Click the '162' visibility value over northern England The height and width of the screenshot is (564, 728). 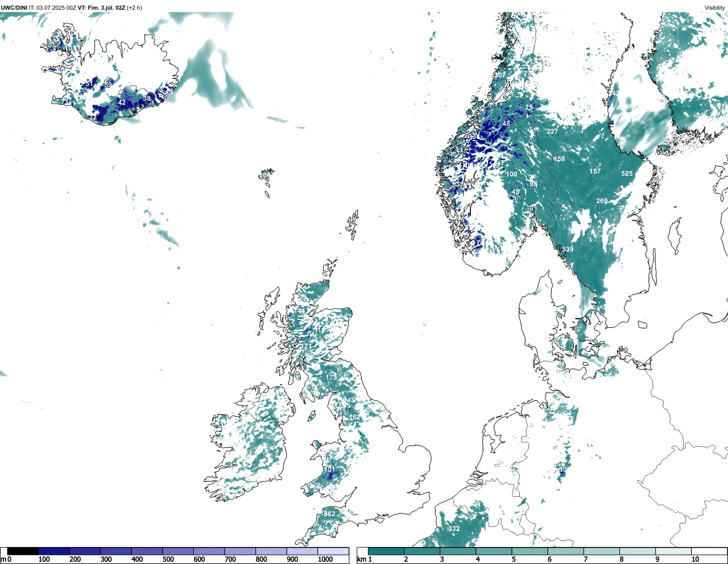354,417
